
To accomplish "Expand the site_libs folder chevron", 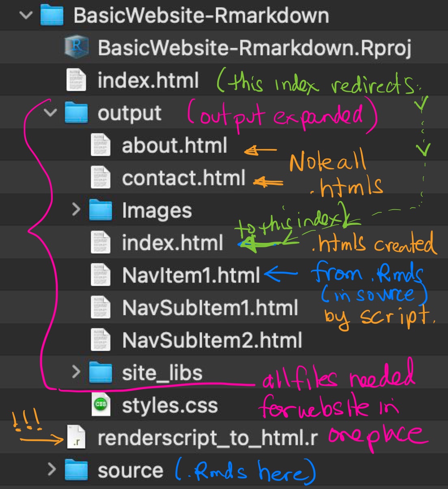I will pos(76,372).
